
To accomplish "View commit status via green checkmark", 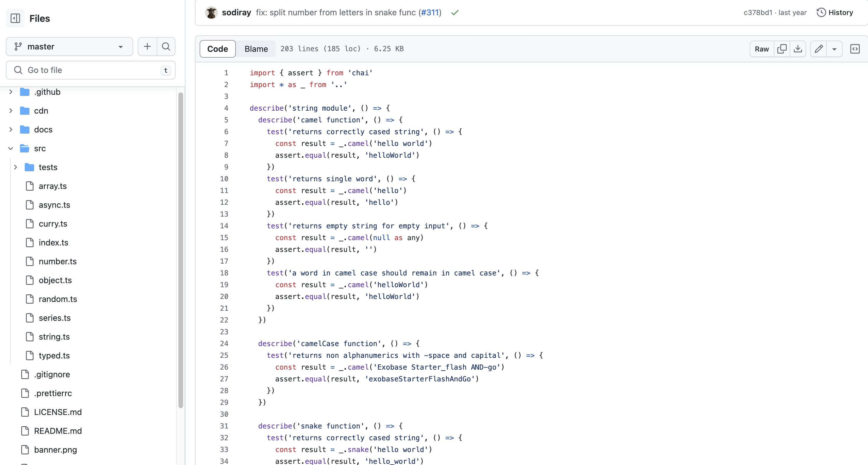I will pos(455,12).
